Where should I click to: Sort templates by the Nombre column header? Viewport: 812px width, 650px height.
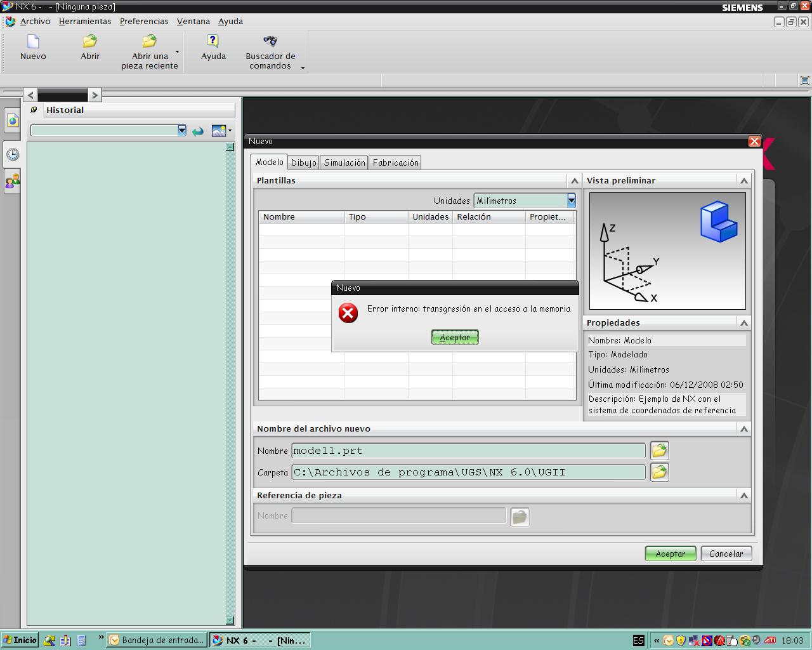click(x=302, y=217)
